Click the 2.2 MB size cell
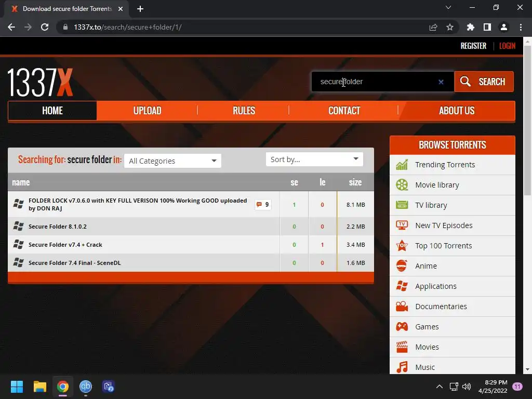This screenshot has height=399, width=532. pos(355,227)
